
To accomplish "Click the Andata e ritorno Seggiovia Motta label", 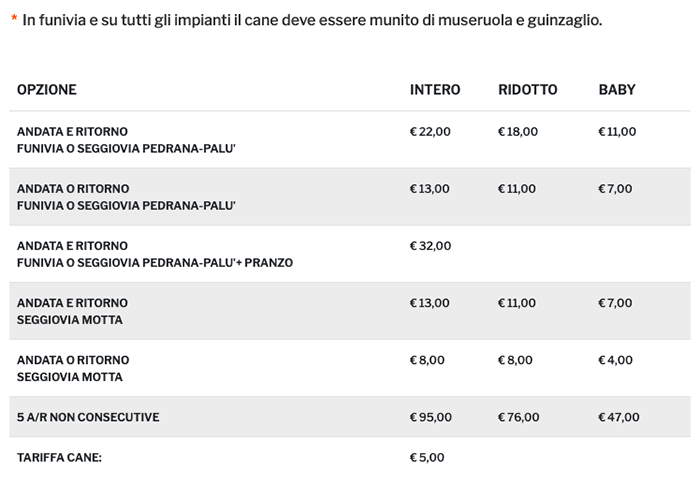I will click(x=72, y=311).
